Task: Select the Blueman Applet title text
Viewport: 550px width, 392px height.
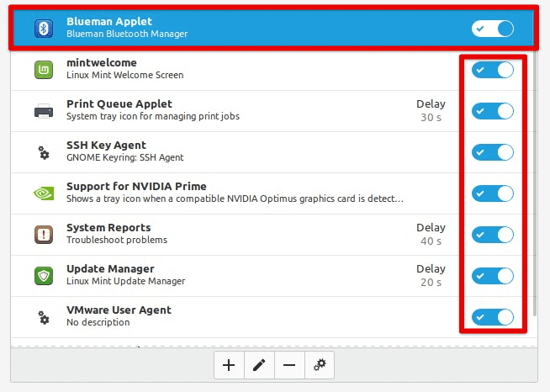Action: pyautogui.click(x=109, y=21)
